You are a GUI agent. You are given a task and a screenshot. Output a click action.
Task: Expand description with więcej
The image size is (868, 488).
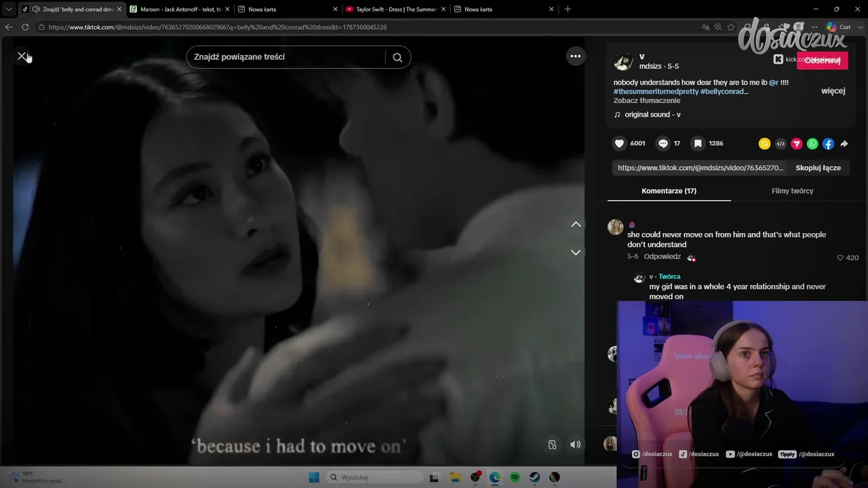click(x=833, y=91)
